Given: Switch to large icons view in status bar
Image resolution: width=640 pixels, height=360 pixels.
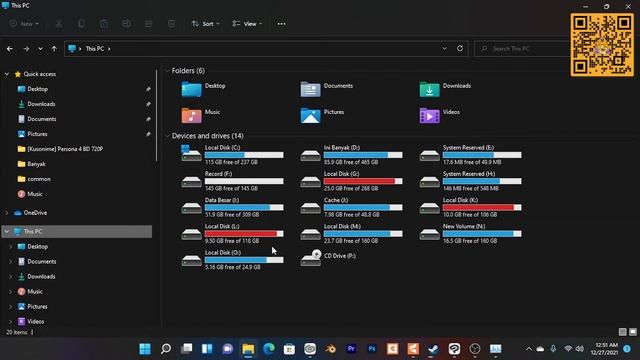Looking at the screenshot, I should click(x=633, y=332).
